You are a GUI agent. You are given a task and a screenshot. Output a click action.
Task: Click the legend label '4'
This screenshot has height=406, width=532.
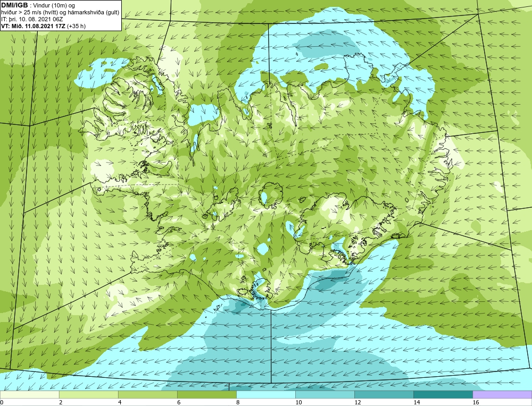point(120,403)
